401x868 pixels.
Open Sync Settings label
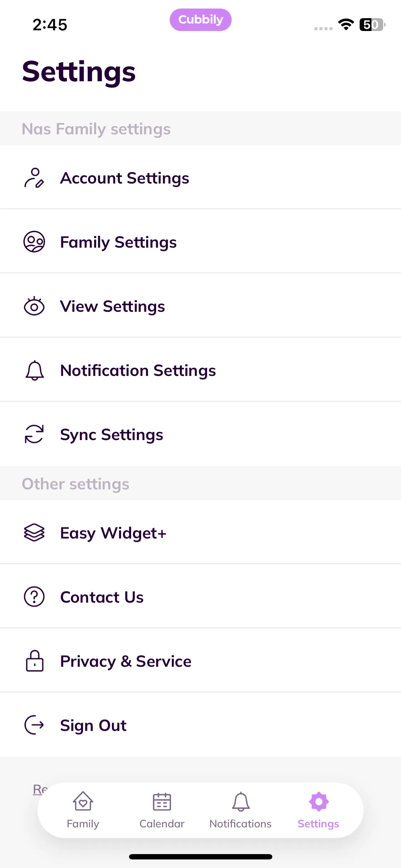pyautogui.click(x=112, y=434)
